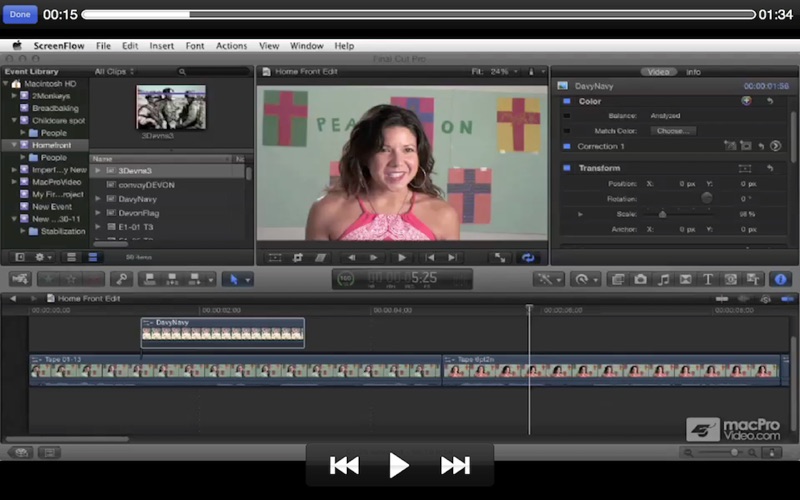800x500 pixels.
Task: Skip to next with forward button
Action: [455, 465]
